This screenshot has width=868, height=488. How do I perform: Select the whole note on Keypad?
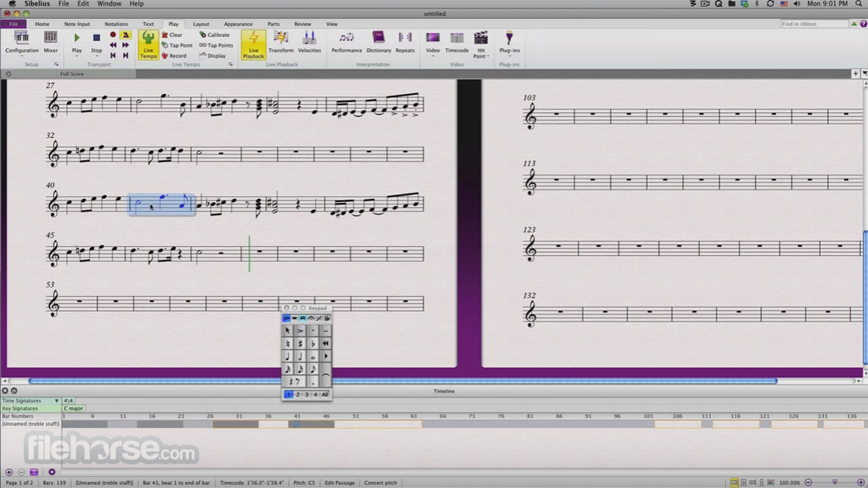point(312,356)
